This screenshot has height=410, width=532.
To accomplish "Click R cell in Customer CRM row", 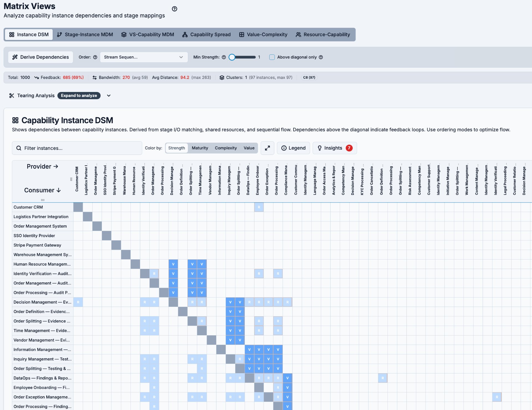I will pyautogui.click(x=259, y=207).
